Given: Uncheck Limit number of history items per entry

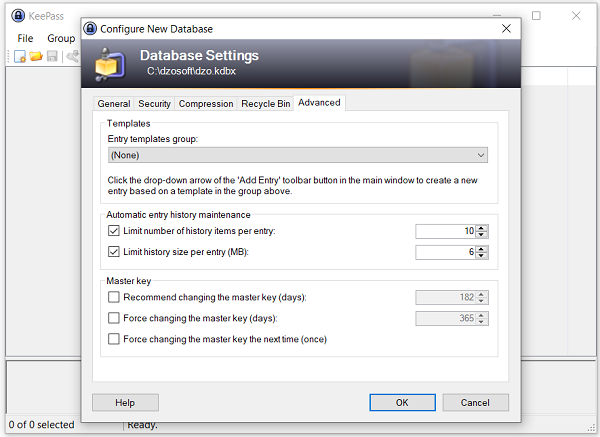Looking at the screenshot, I should coord(114,231).
